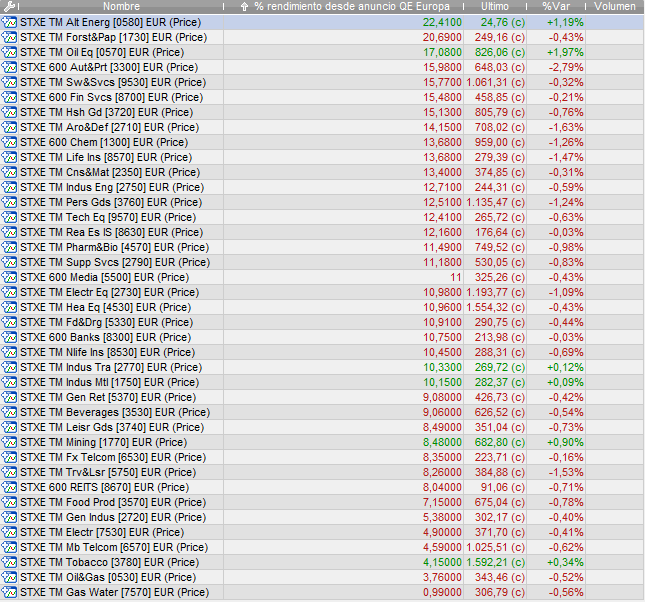Screen dimensions: 645x602
Task: Select row STXE TM Oil&Gas [0530]
Action: pyautogui.click(x=322, y=578)
